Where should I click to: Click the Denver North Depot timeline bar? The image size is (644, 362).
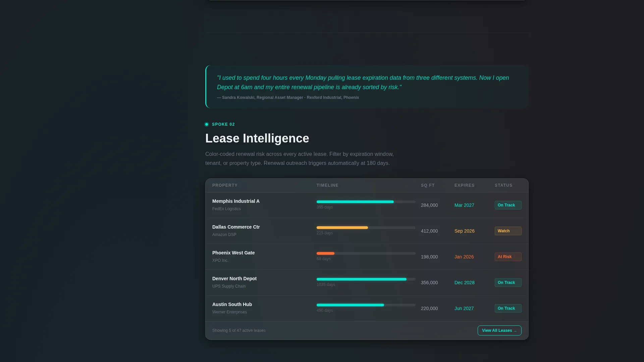point(366,279)
